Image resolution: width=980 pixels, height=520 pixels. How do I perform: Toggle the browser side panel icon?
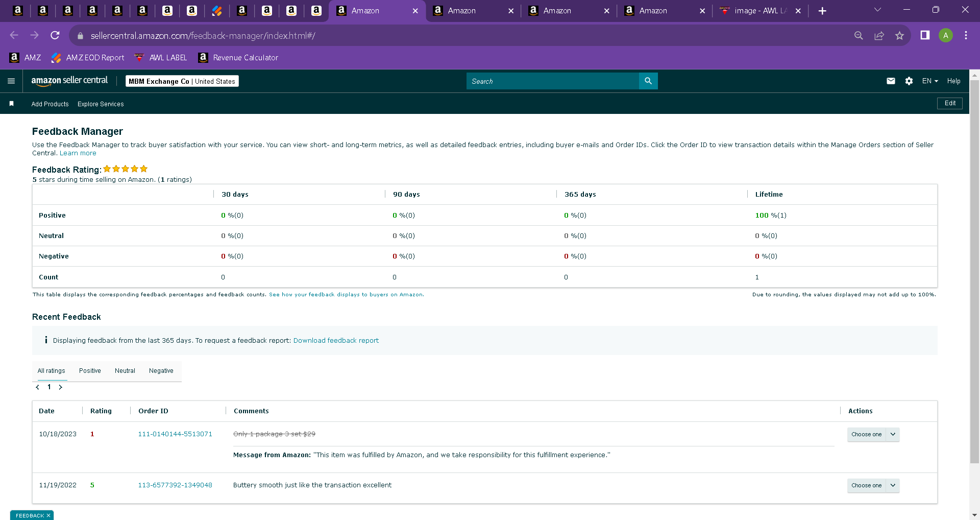[x=925, y=35]
